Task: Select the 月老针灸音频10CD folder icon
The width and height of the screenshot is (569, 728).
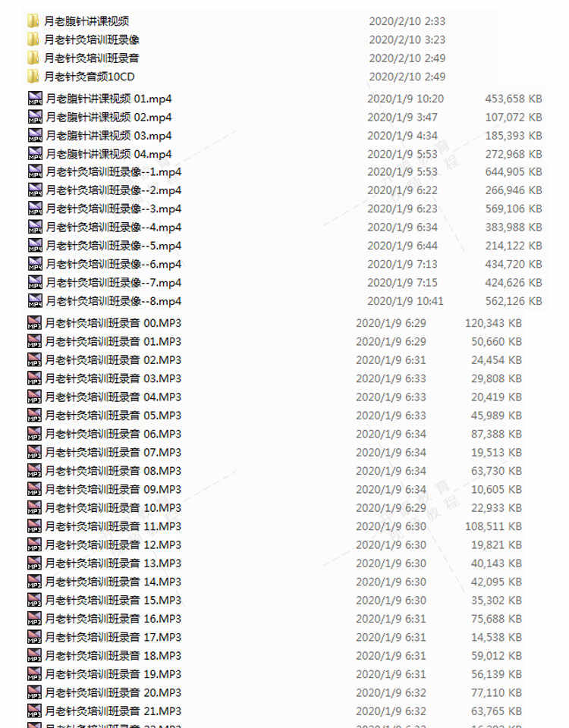Action: pyautogui.click(x=33, y=77)
